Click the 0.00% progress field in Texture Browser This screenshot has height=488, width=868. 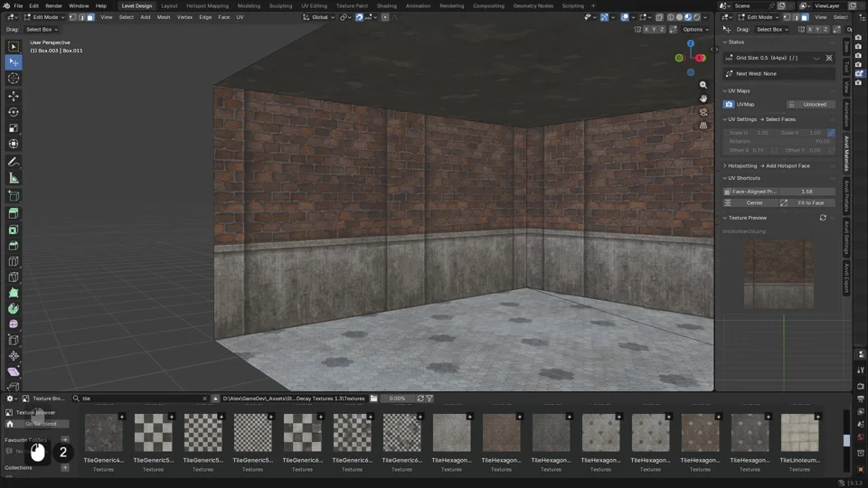pos(397,399)
